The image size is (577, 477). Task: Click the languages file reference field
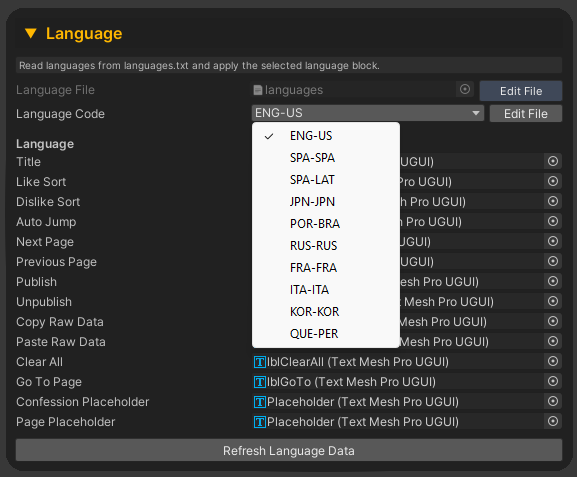(354, 90)
